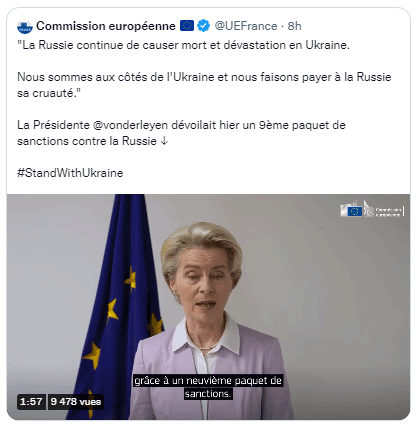The width and height of the screenshot is (417, 429).
Task: Click the 'neuvième paquet de sanctions' subtitle caption
Action: (208, 387)
